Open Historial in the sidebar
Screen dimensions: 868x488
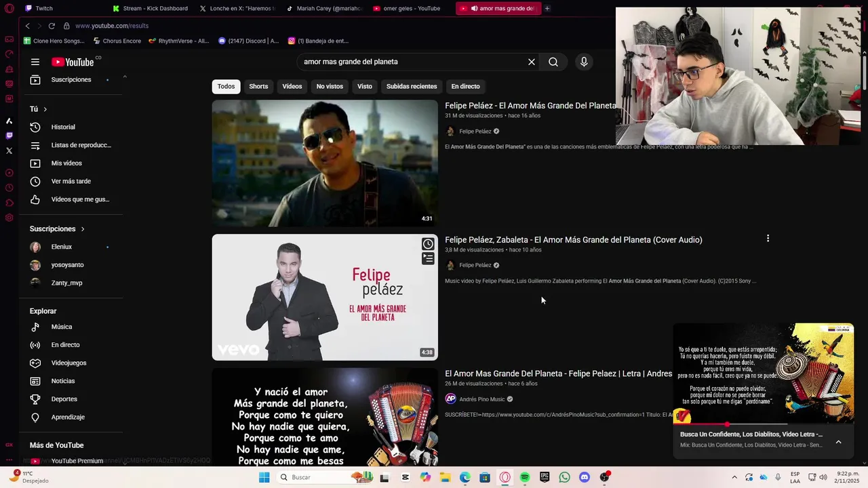point(71,127)
